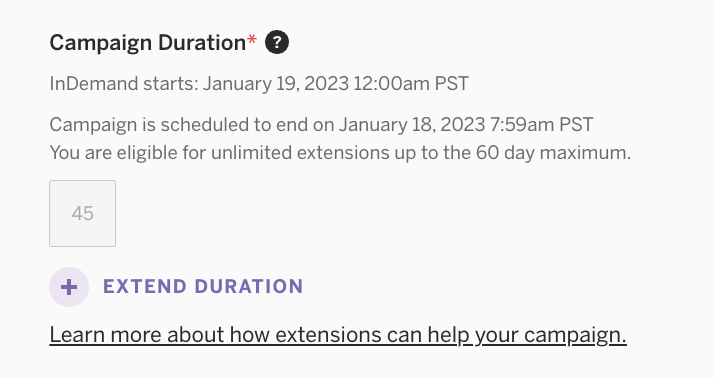The height and width of the screenshot is (378, 714).
Task: Click the 60 day maximum text
Action: (553, 153)
